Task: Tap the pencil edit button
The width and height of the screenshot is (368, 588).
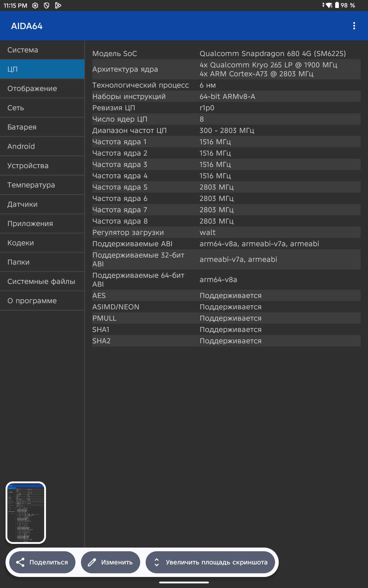Action: tap(110, 562)
